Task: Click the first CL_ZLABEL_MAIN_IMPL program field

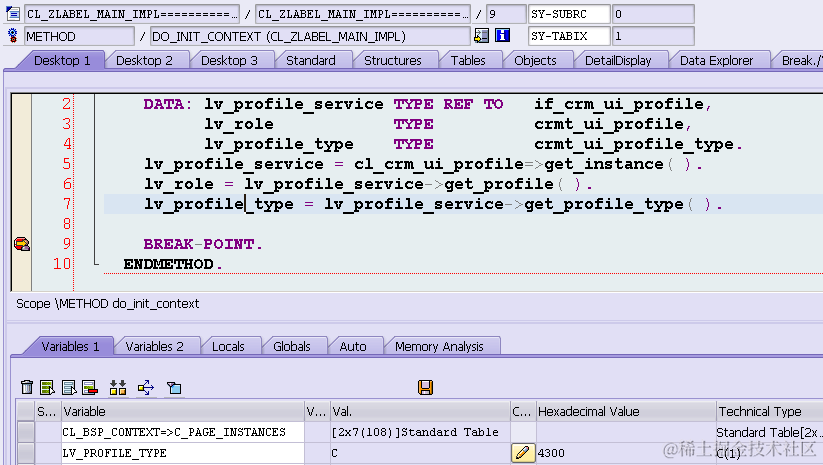Action: click(x=131, y=14)
